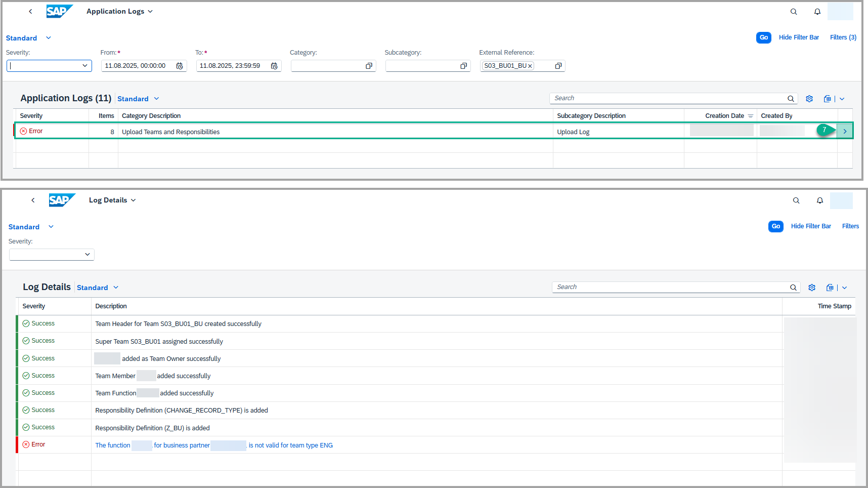Open To date picker calendar icon

click(x=274, y=66)
